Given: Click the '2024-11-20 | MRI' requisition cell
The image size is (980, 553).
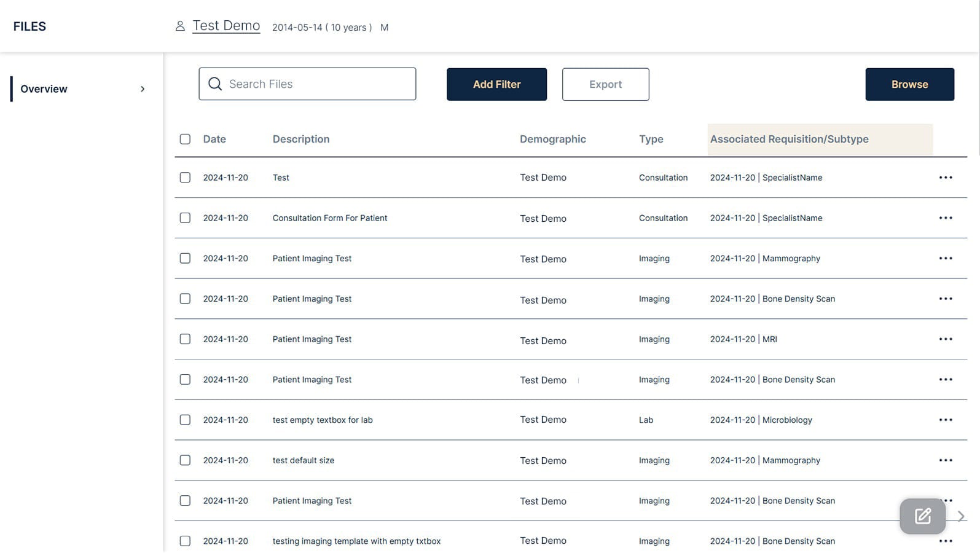Looking at the screenshot, I should point(743,339).
